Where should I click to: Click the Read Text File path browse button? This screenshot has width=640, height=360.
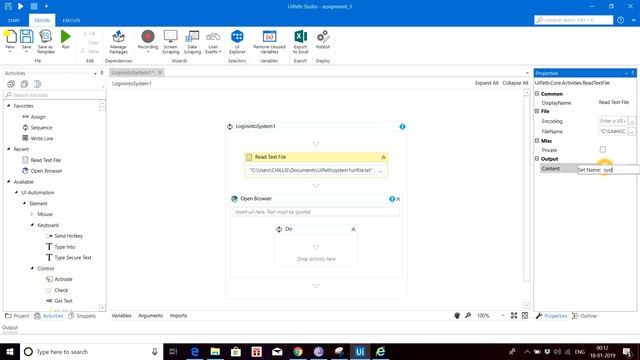(x=380, y=170)
